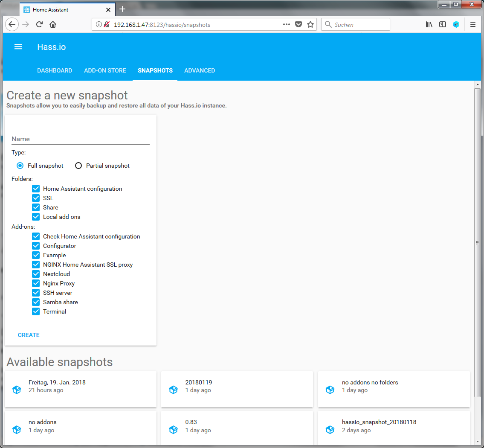The height and width of the screenshot is (448, 484).
Task: Click the 20180119 snapshot package icon
Action: tap(174, 390)
